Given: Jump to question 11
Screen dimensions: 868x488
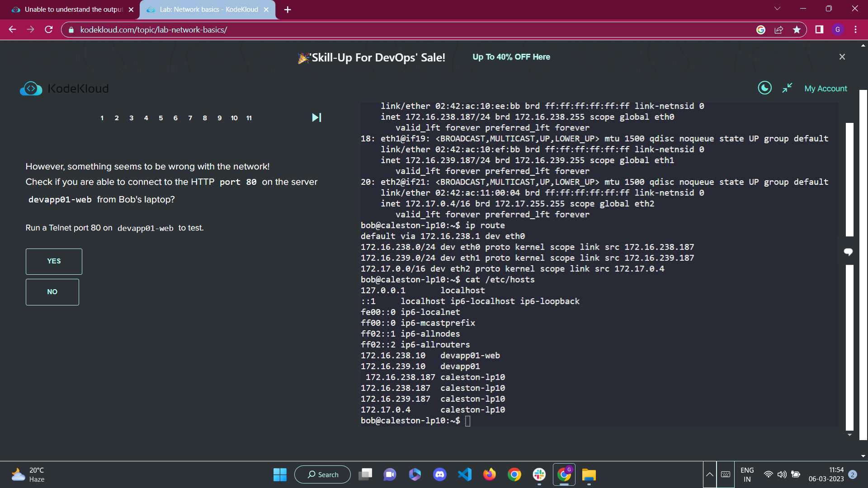Looking at the screenshot, I should [x=249, y=118].
